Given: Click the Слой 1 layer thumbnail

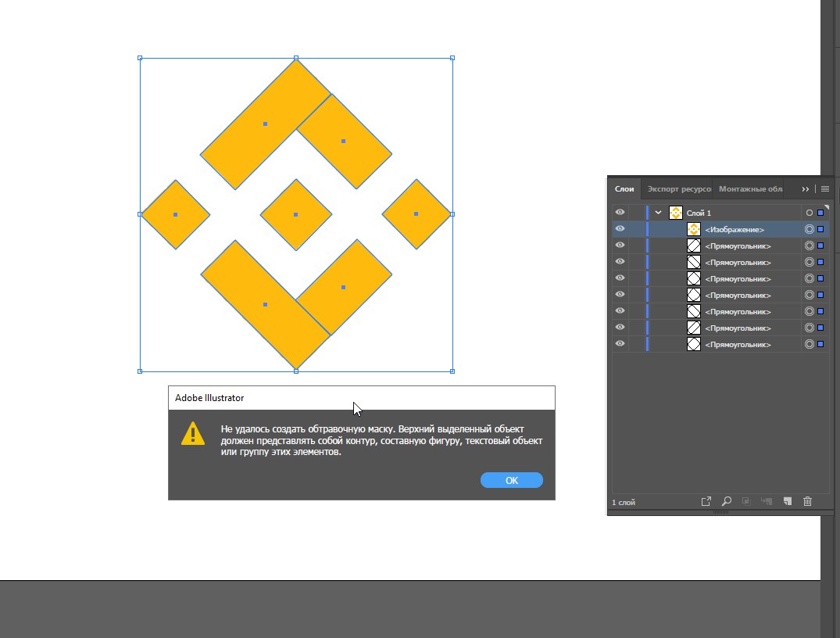Looking at the screenshot, I should 676,213.
